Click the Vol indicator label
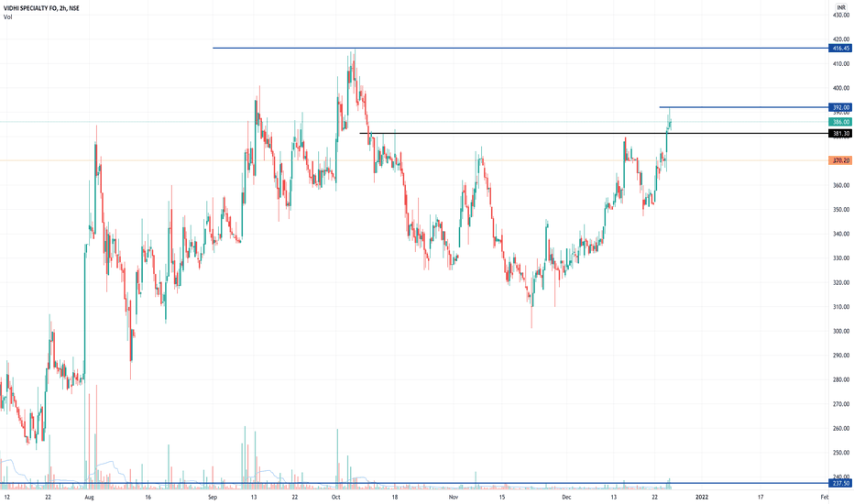 [x=7, y=16]
